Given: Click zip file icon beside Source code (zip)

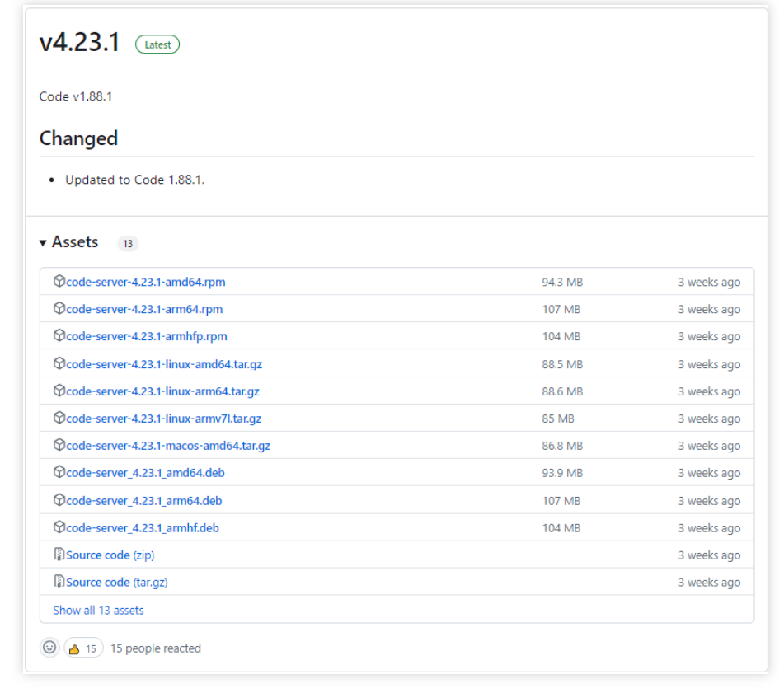Looking at the screenshot, I should [59, 555].
